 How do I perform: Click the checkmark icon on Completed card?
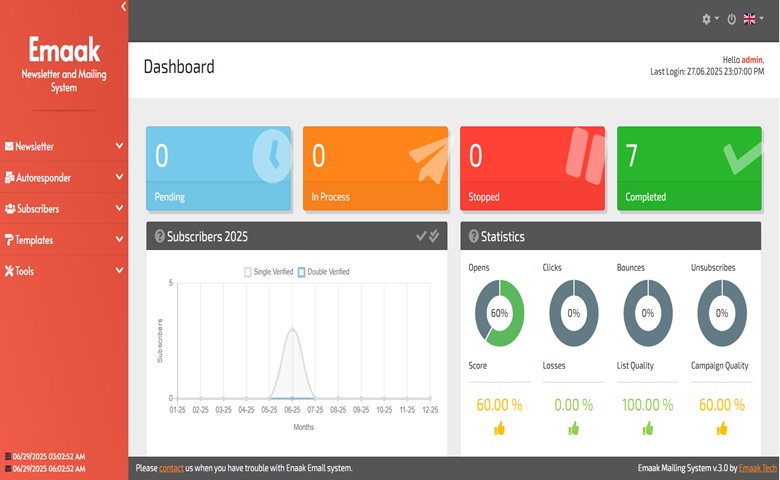click(742, 158)
